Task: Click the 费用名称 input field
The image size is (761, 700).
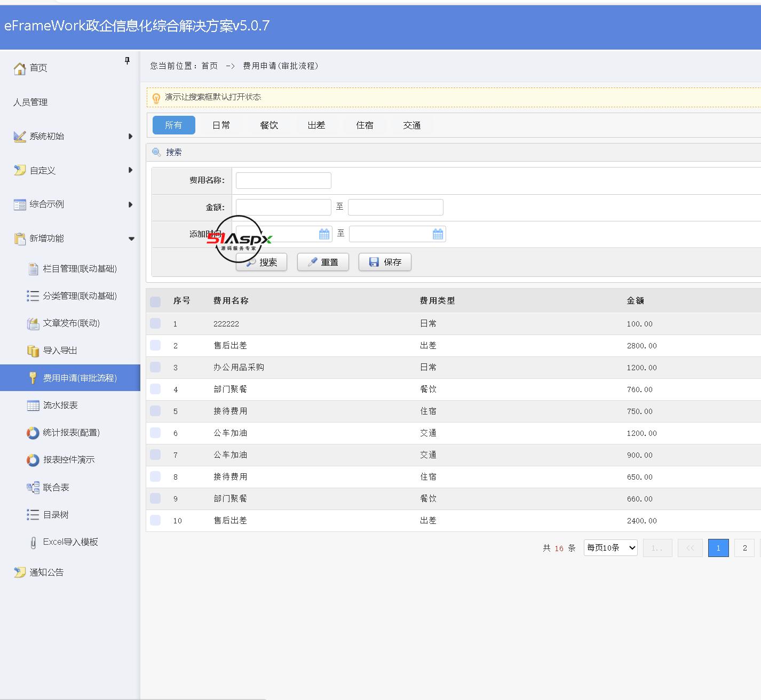Action: 283,181
